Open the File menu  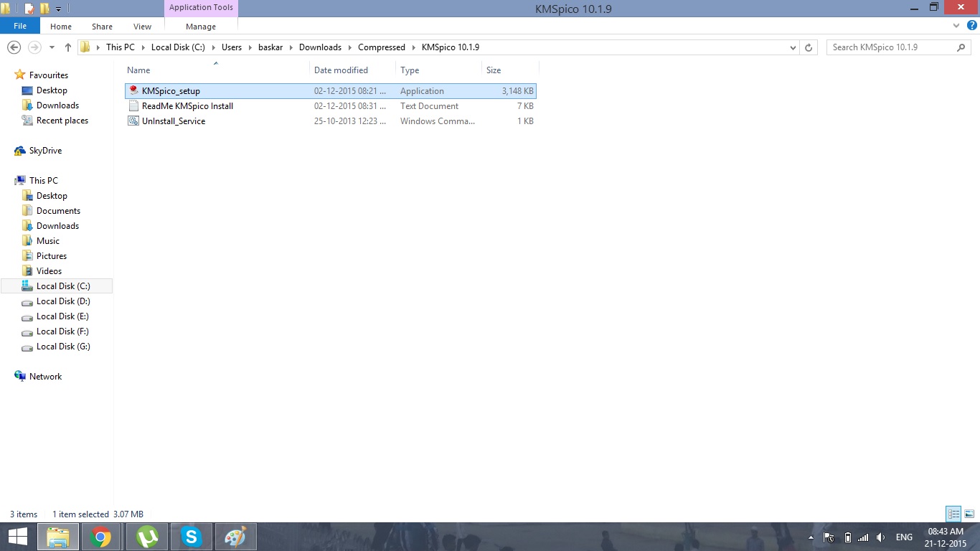click(x=20, y=26)
